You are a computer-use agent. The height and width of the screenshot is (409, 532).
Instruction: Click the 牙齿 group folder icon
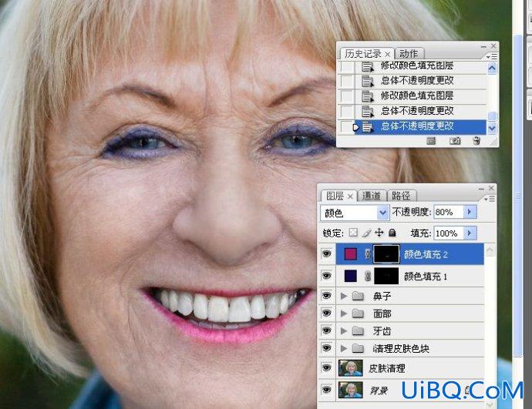[358, 330]
